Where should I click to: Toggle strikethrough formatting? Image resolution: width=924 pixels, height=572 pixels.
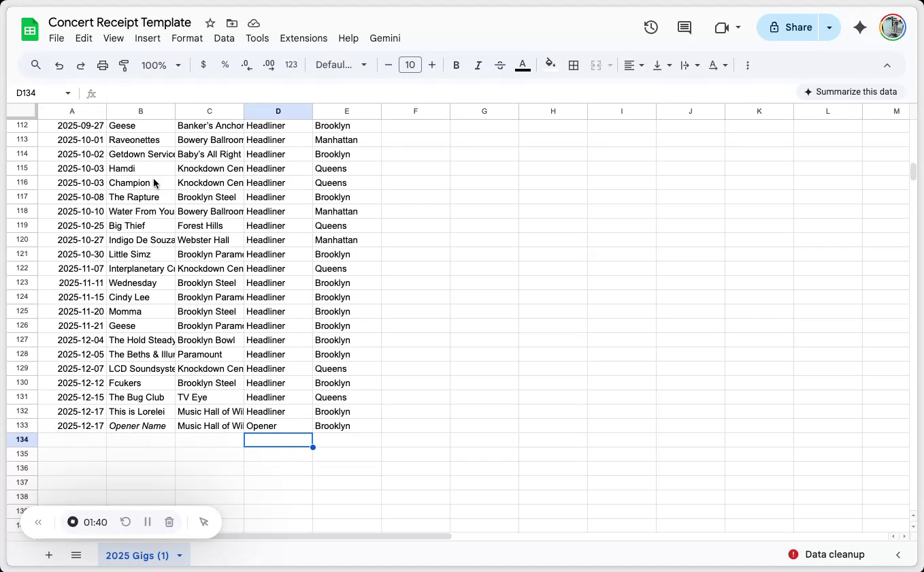point(500,65)
